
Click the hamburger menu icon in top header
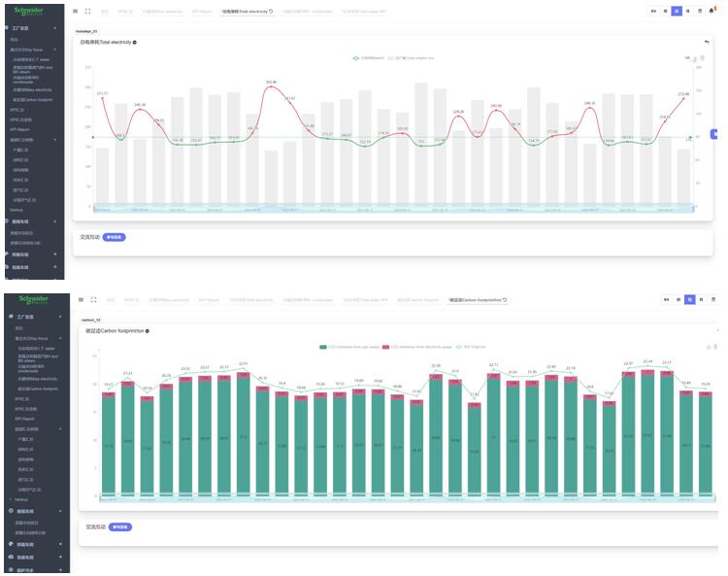pyautogui.click(x=77, y=12)
